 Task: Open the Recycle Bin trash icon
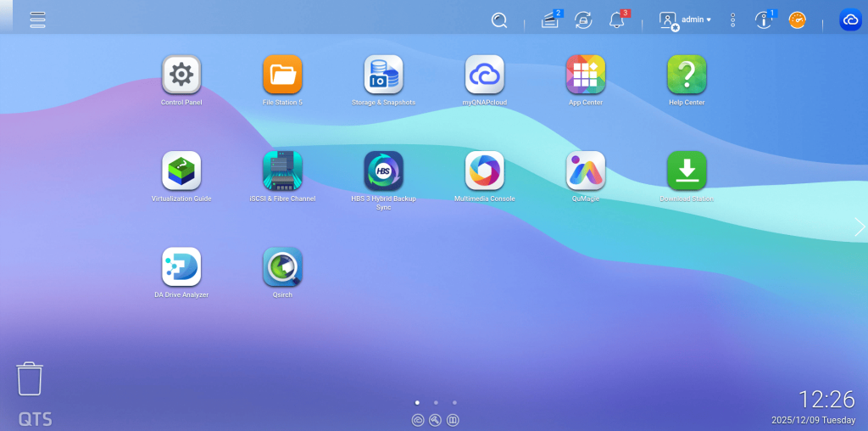coord(30,378)
